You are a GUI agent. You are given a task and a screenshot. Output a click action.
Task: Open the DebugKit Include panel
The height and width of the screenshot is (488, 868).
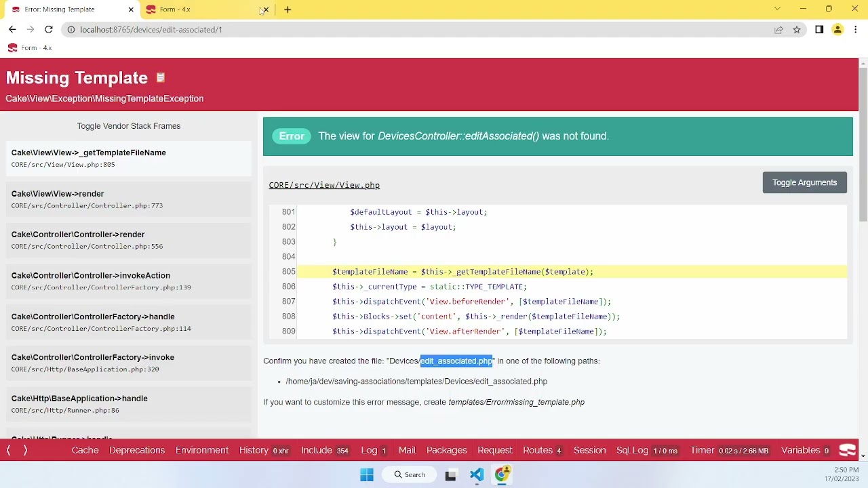[325, 450]
